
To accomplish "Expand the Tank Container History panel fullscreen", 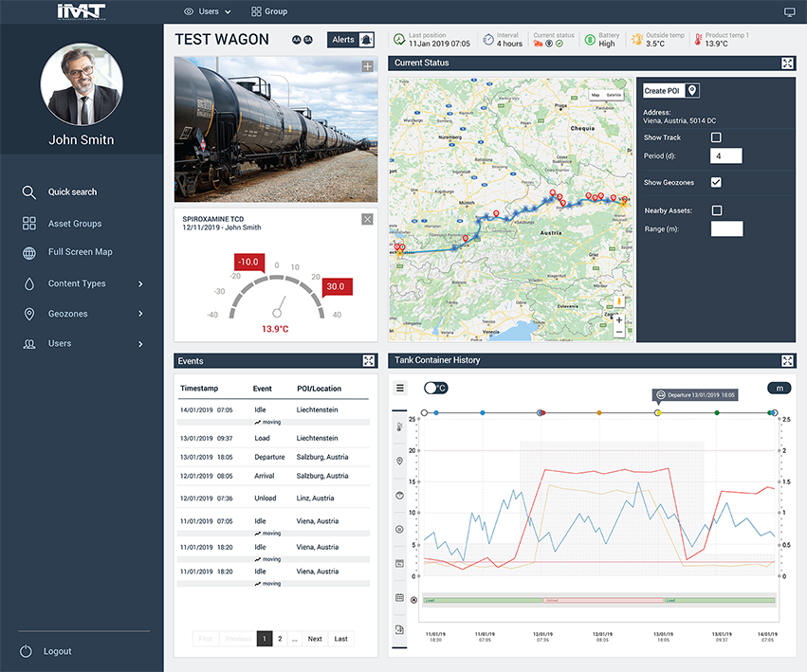I will (x=787, y=361).
